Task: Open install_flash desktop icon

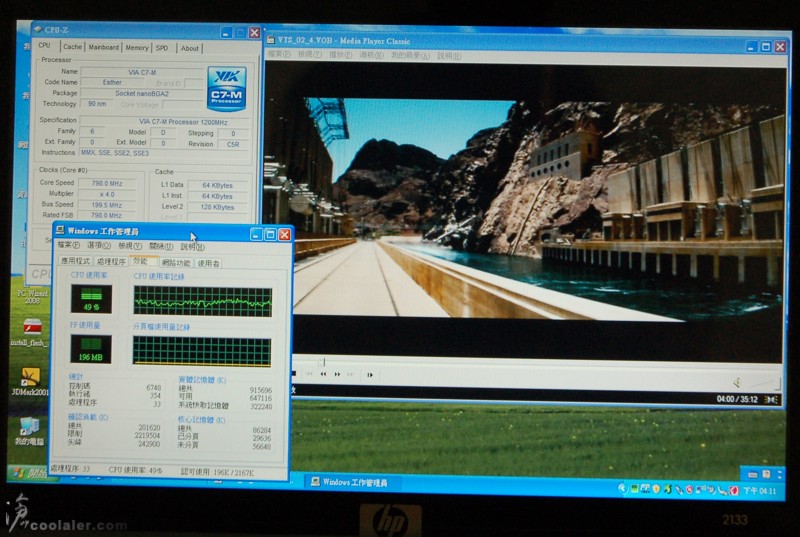Action: click(x=31, y=333)
